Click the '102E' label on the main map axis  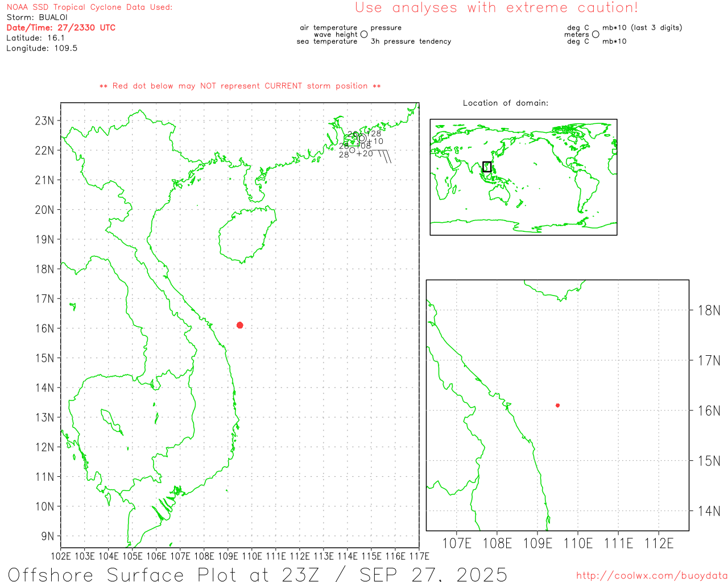[x=61, y=556]
